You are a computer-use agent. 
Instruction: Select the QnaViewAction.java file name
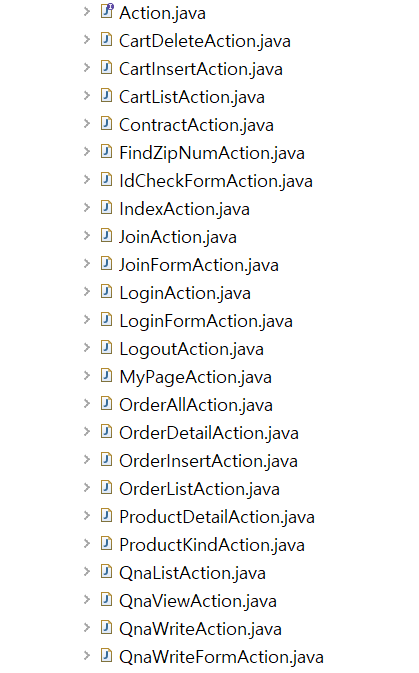click(x=198, y=601)
